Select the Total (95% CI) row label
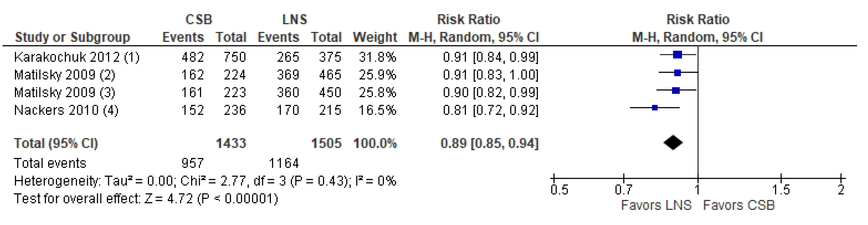The width and height of the screenshot is (868, 225). coord(56,144)
